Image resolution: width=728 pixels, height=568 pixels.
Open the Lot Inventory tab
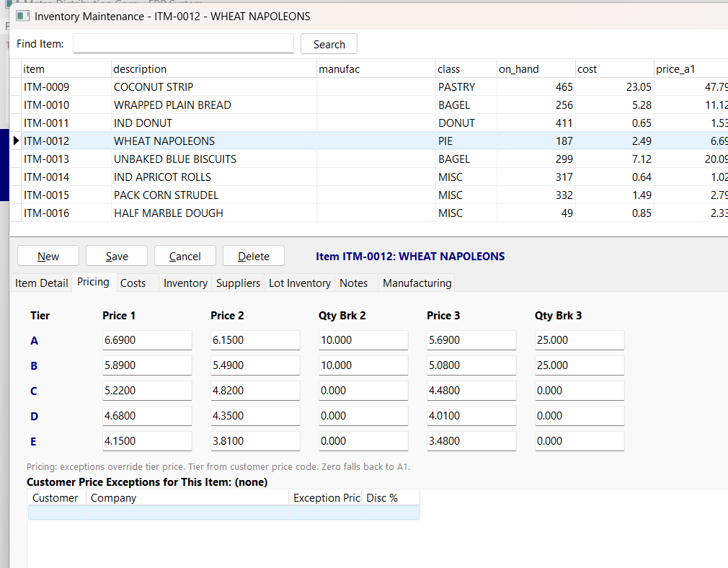click(299, 283)
